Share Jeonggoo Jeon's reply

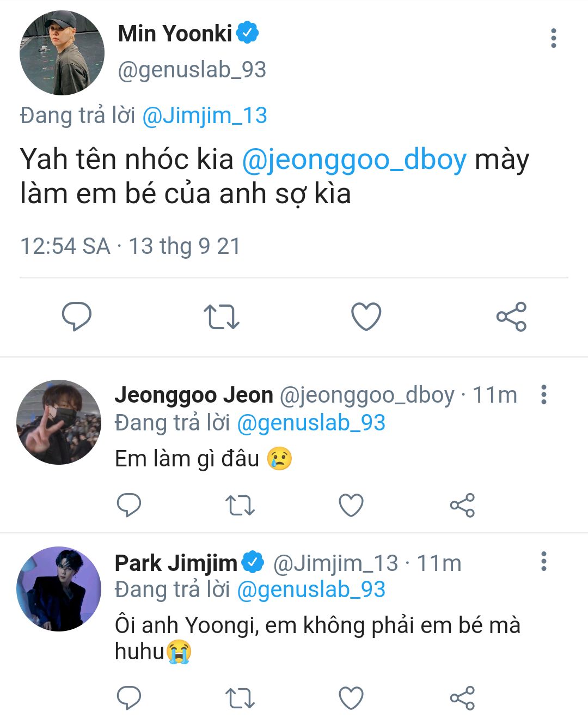(x=462, y=505)
